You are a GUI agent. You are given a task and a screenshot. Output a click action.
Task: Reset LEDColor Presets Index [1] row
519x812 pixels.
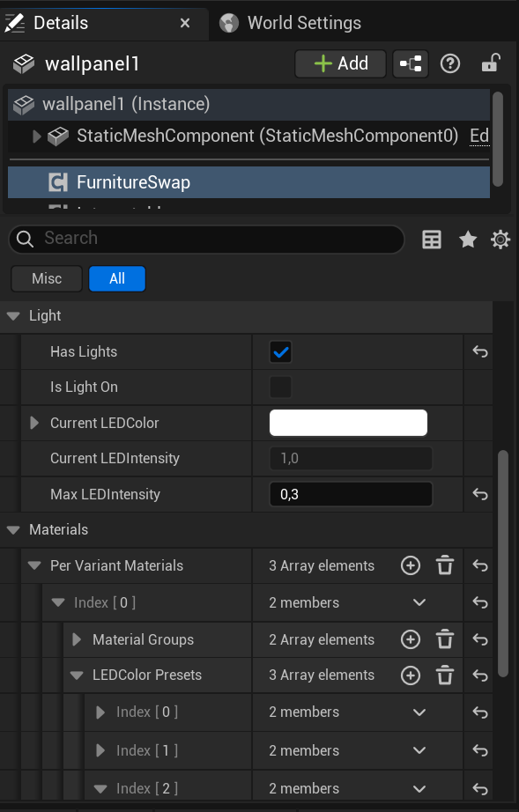480,750
